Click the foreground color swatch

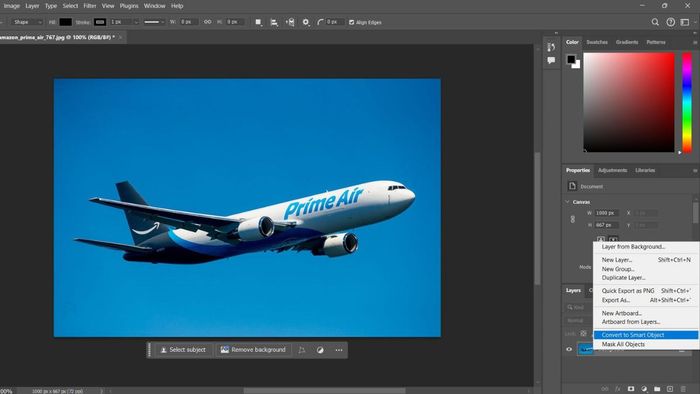[571, 59]
